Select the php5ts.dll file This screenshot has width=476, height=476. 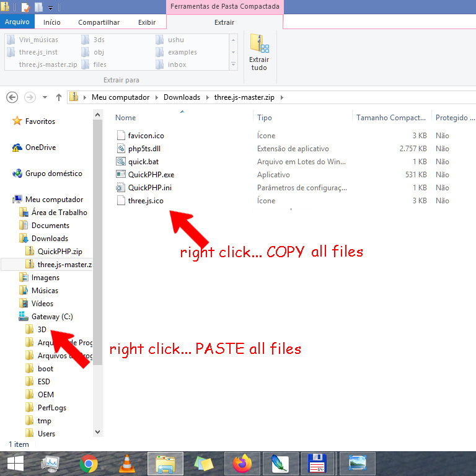146,149
